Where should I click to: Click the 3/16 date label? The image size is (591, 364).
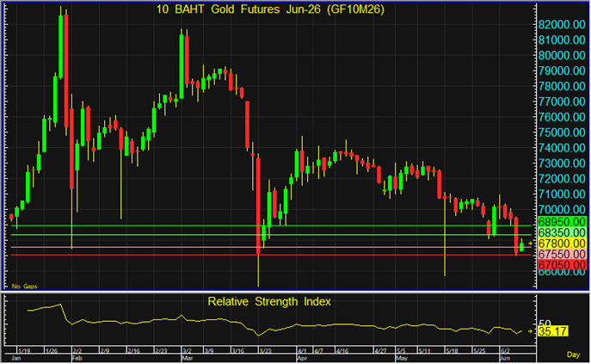[x=237, y=351]
